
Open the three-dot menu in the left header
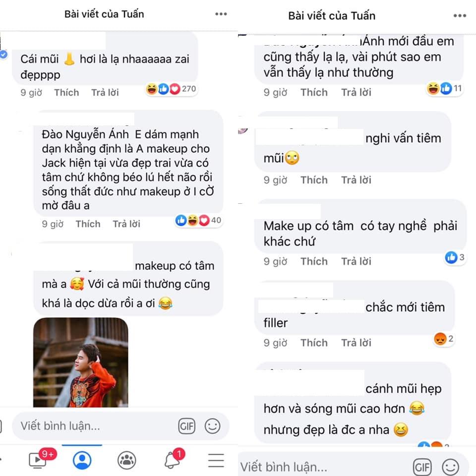click(x=221, y=14)
